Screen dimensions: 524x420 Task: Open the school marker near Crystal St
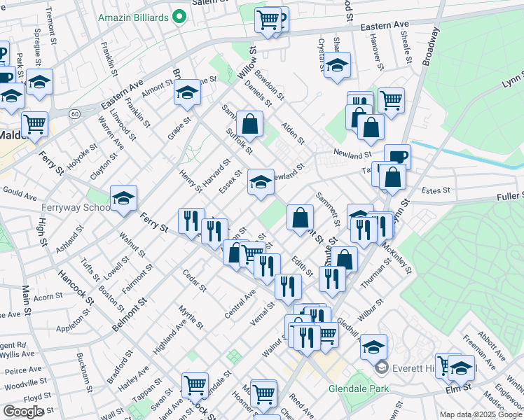pos(338,66)
